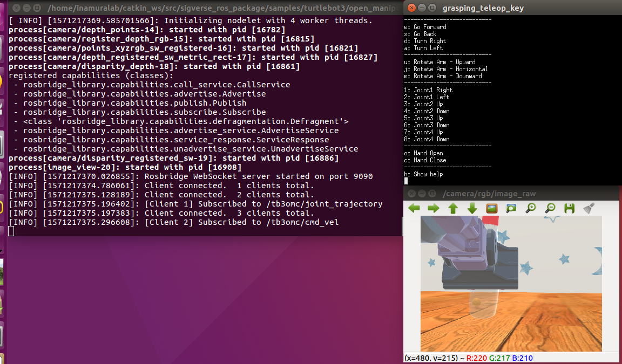Close the grasping_teleop_key terminal window
This screenshot has width=622, height=364.
(412, 8)
